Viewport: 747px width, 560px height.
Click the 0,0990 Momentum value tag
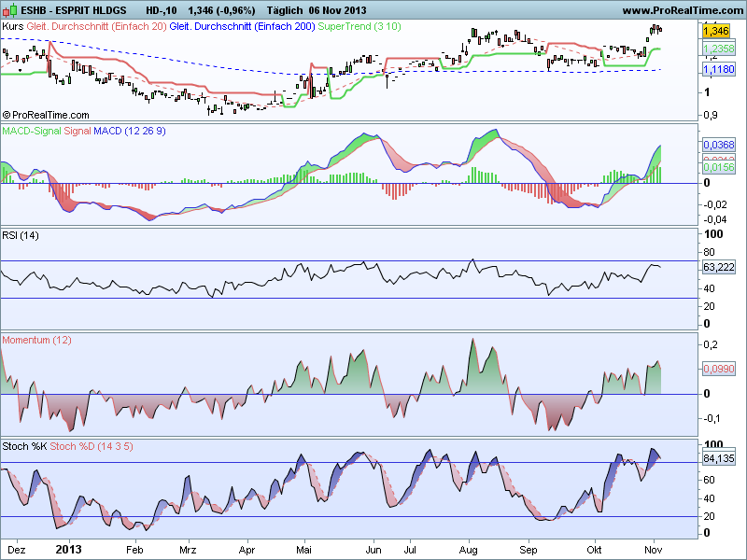click(719, 368)
